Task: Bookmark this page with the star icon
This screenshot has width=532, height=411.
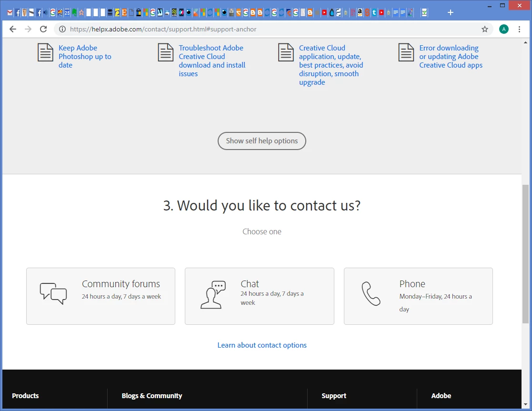Action: pos(484,29)
